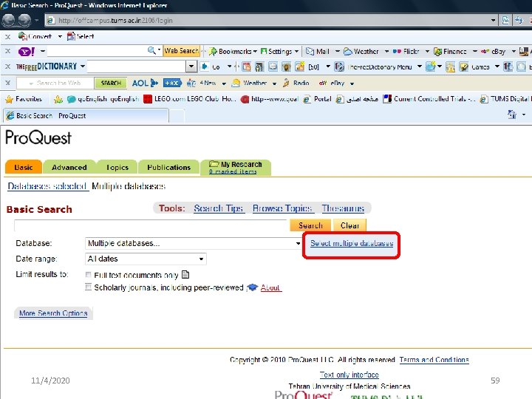This screenshot has width=532, height=399.
Task: Check Full text documents only checkbox
Action: [x=88, y=274]
